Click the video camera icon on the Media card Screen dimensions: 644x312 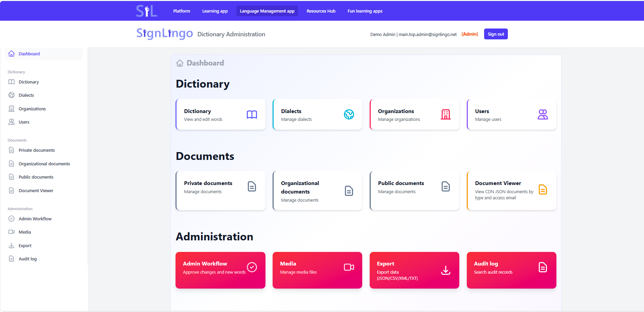(x=349, y=267)
